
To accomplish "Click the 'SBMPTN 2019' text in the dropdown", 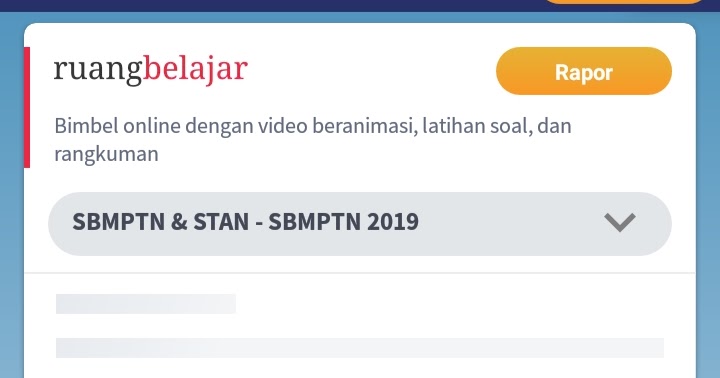I will click(x=343, y=222).
